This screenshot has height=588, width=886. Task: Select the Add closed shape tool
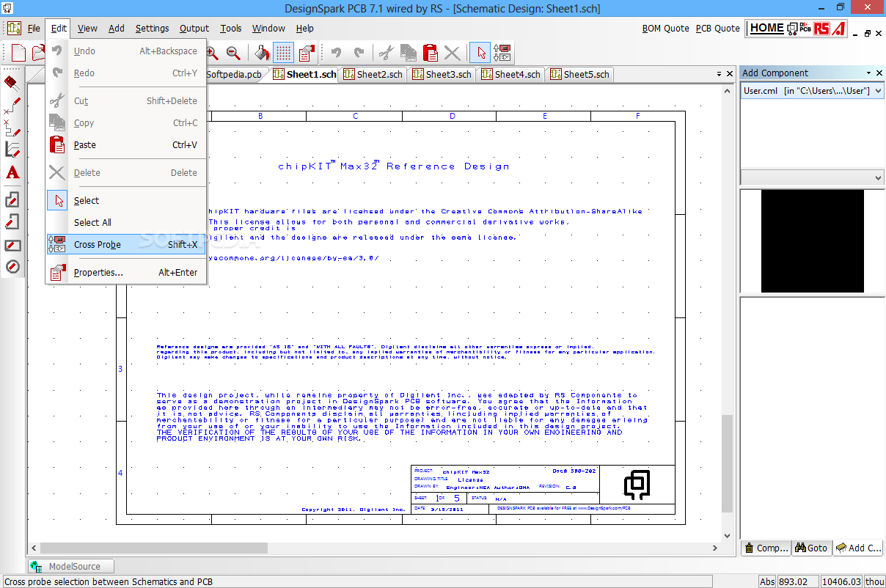tap(12, 200)
